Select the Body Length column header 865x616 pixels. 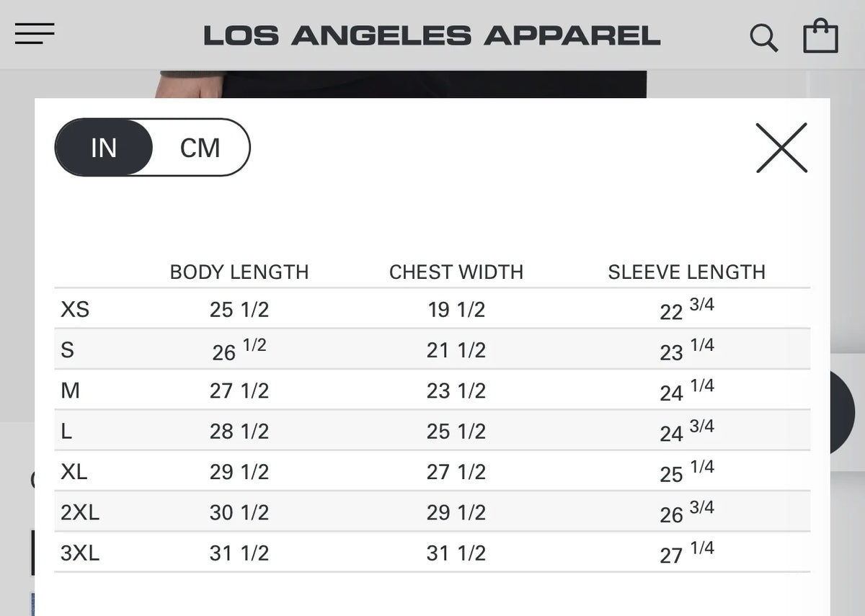[x=239, y=272]
